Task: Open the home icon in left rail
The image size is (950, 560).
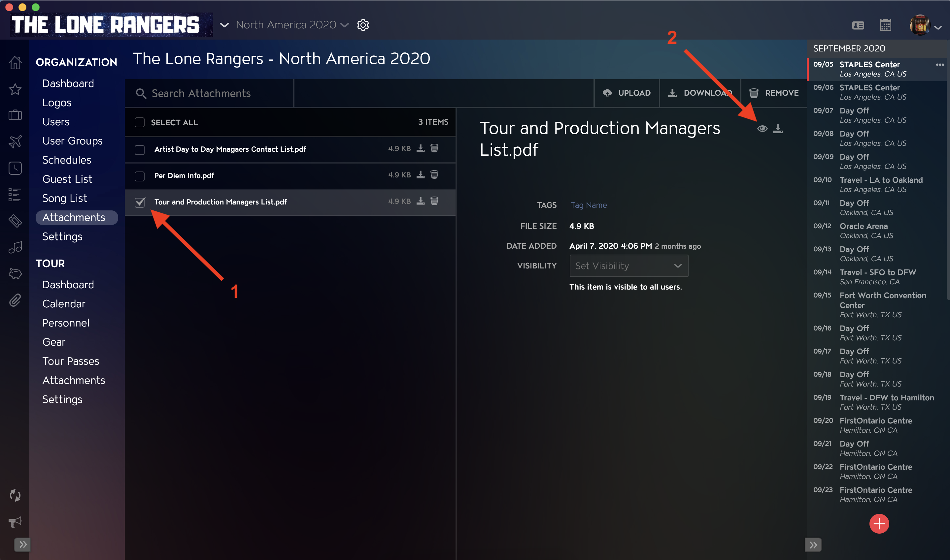Action: click(x=15, y=63)
